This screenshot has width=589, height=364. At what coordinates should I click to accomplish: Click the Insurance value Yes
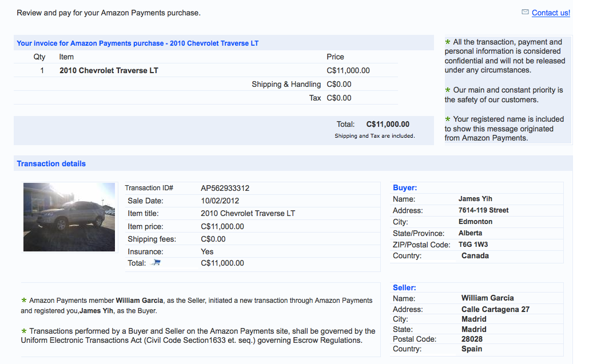(207, 252)
